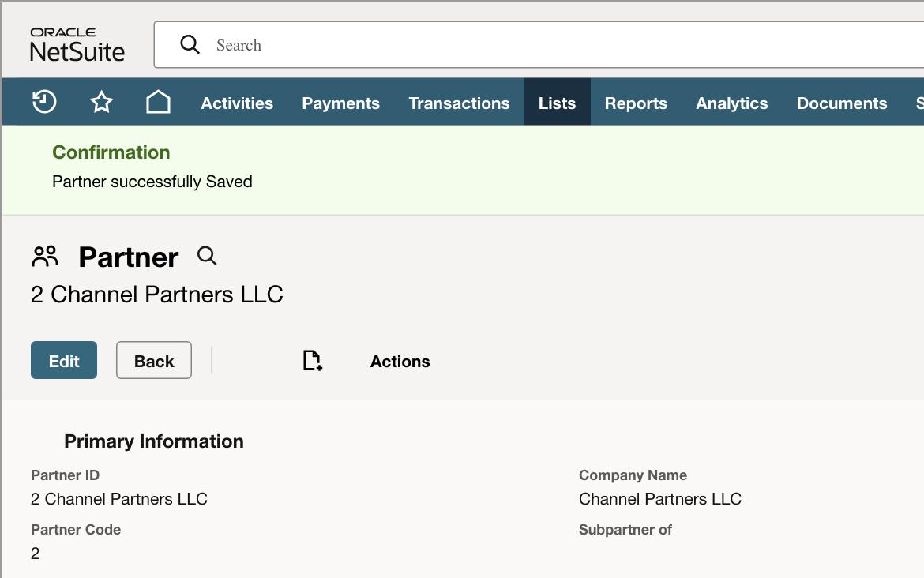Select the Partner ID value '2 Channel Partners LLC'
924x578 pixels.
(x=119, y=499)
